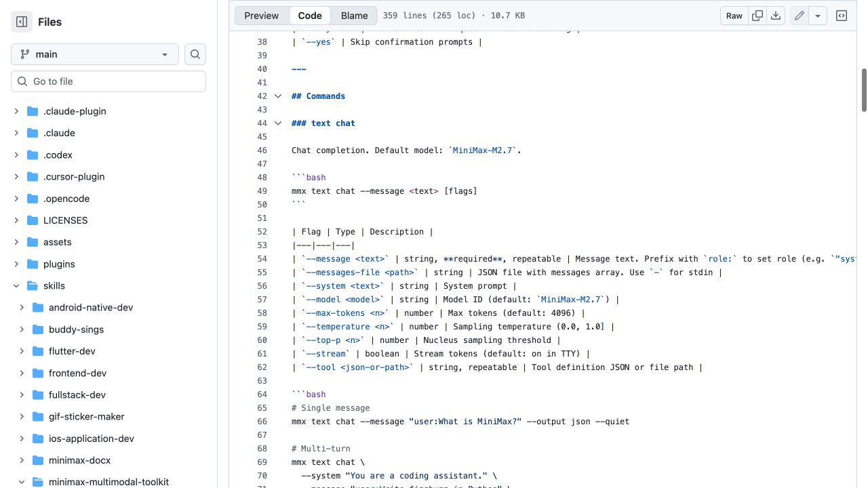Open the symbols panel icon
This screenshot has height=488, width=868.
[842, 16]
